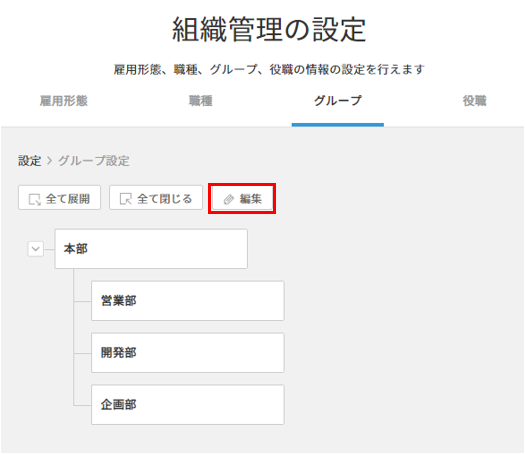The image size is (525, 454).
Task: Collapse the 本部 group with its chevron
Action: point(35,249)
